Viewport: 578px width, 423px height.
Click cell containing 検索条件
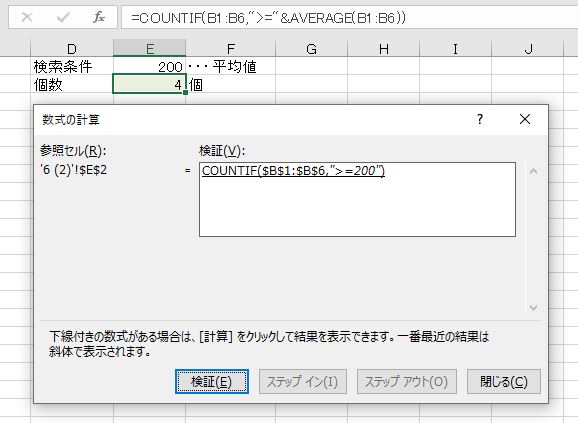click(x=72, y=66)
